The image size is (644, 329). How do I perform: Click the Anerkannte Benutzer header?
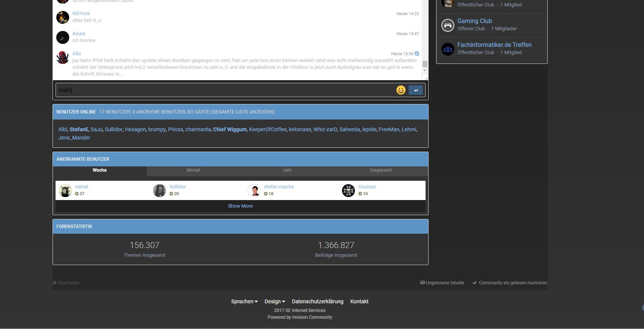[x=240, y=159]
